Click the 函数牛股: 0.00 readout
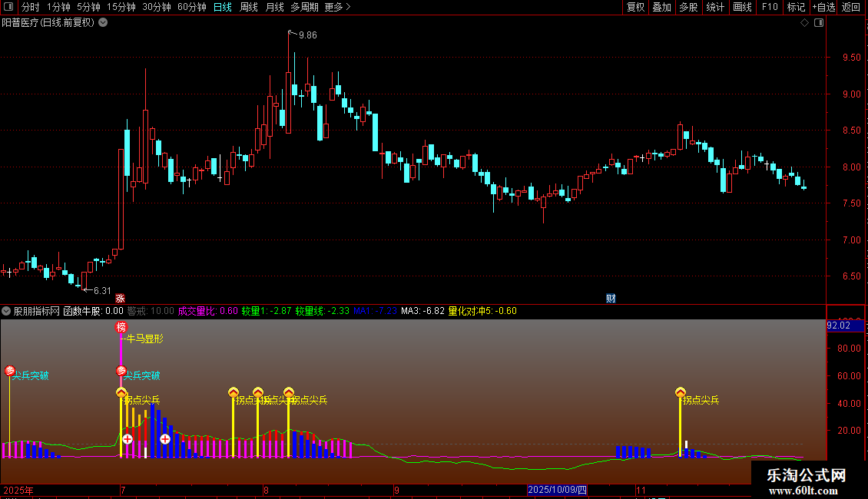868x499 pixels. (94, 311)
